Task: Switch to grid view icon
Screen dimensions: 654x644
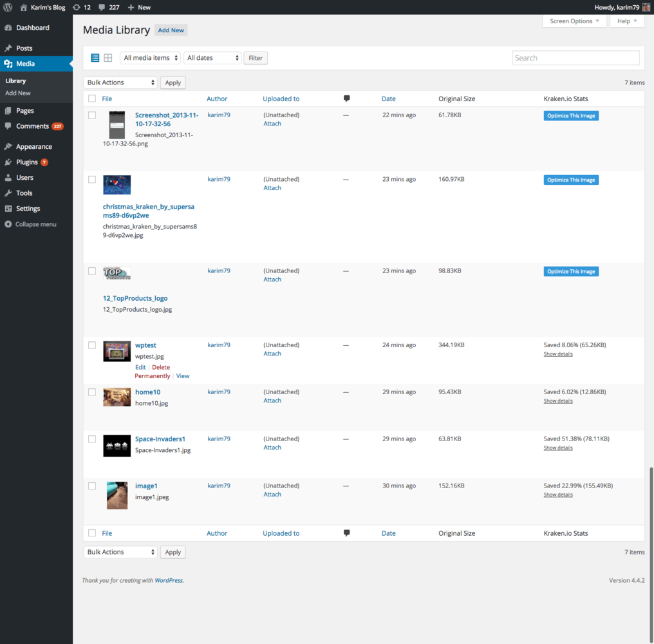Action: (x=108, y=58)
